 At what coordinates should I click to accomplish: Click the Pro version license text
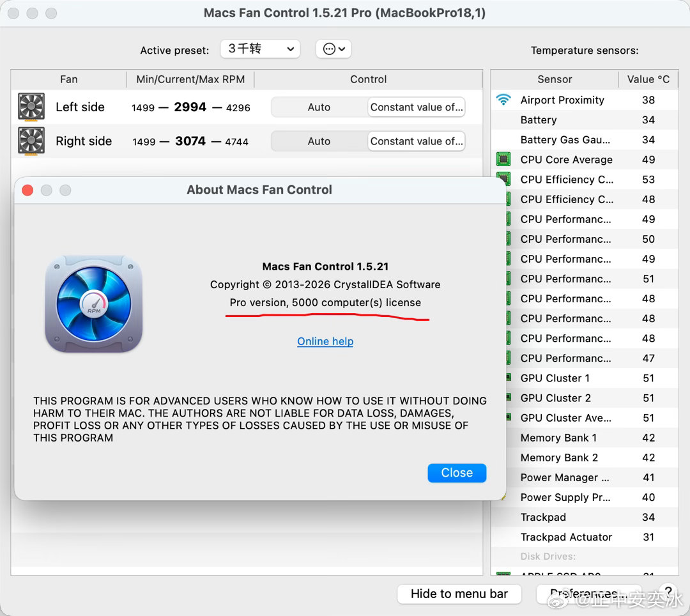click(x=325, y=303)
